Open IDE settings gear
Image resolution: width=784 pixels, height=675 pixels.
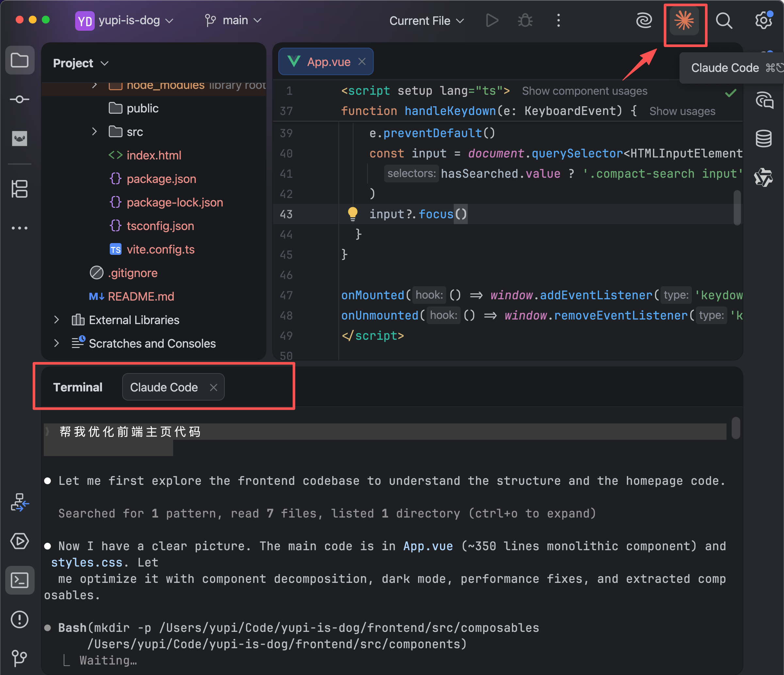(x=763, y=20)
